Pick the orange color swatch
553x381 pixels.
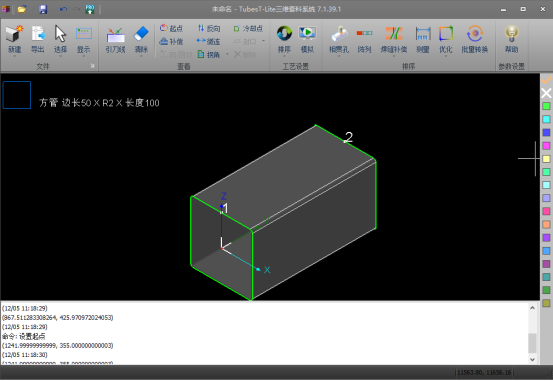(x=546, y=224)
